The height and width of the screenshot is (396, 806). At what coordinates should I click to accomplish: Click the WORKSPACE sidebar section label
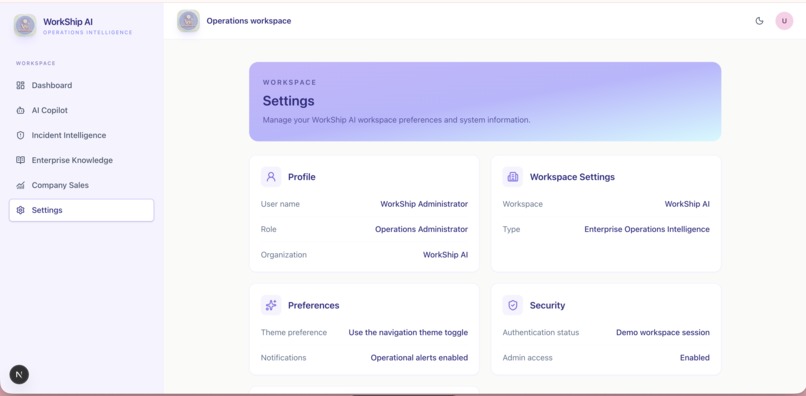35,63
